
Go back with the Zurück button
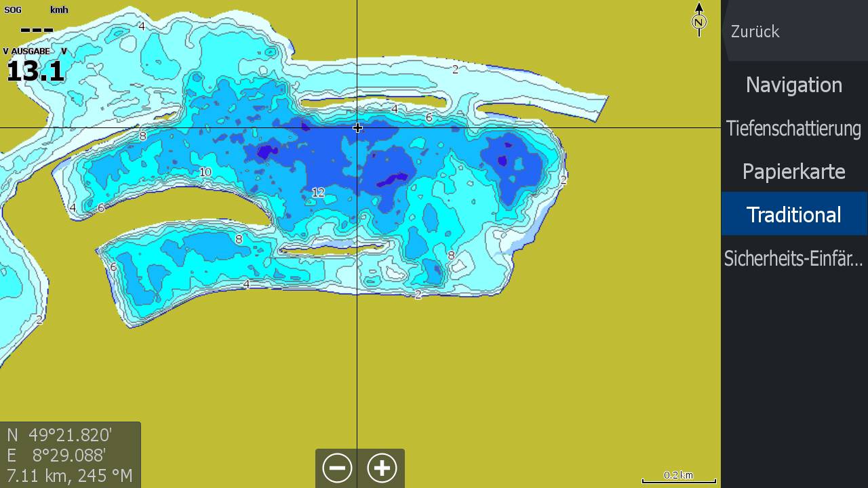(x=755, y=32)
